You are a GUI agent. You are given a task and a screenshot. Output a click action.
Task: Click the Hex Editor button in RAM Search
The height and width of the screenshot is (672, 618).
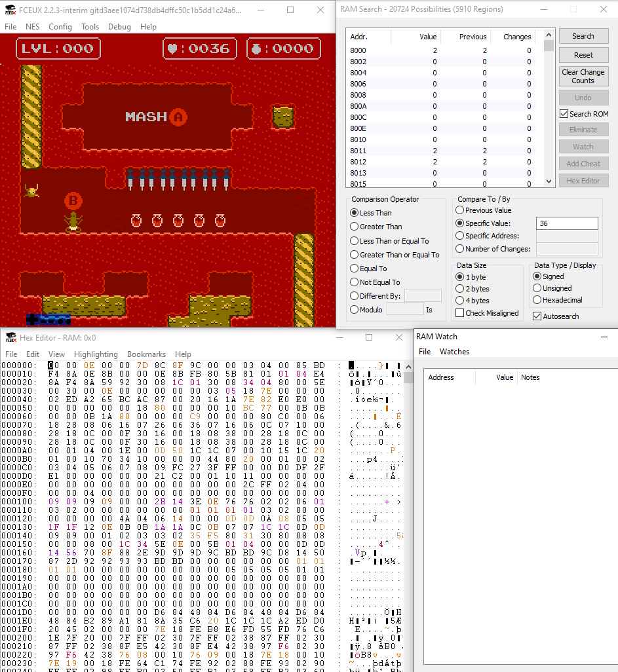point(583,181)
